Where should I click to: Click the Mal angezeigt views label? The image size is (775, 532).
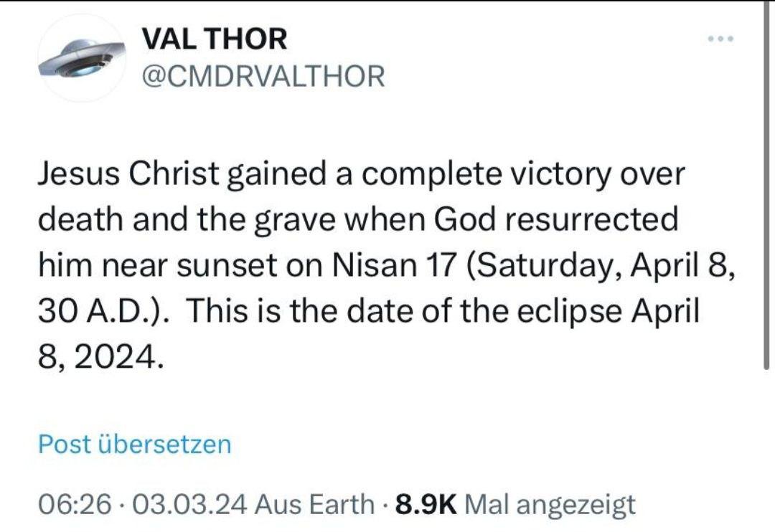point(550,504)
